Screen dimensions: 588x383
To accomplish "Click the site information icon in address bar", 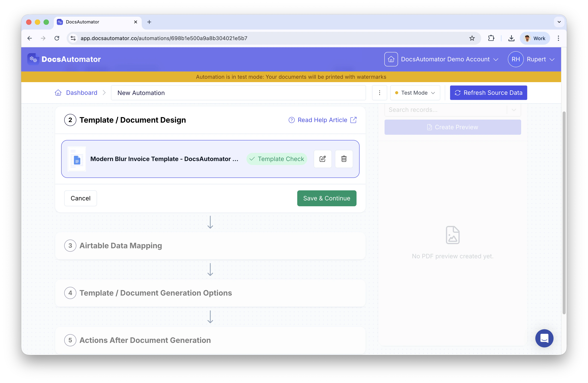I will [73, 38].
